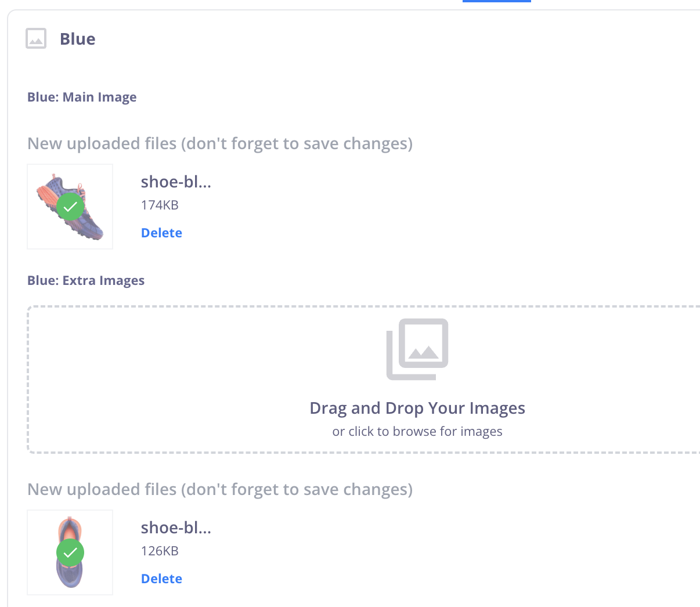Click the image icon beside the Blue heading
Screen dimensions: 700x607
coord(36,39)
